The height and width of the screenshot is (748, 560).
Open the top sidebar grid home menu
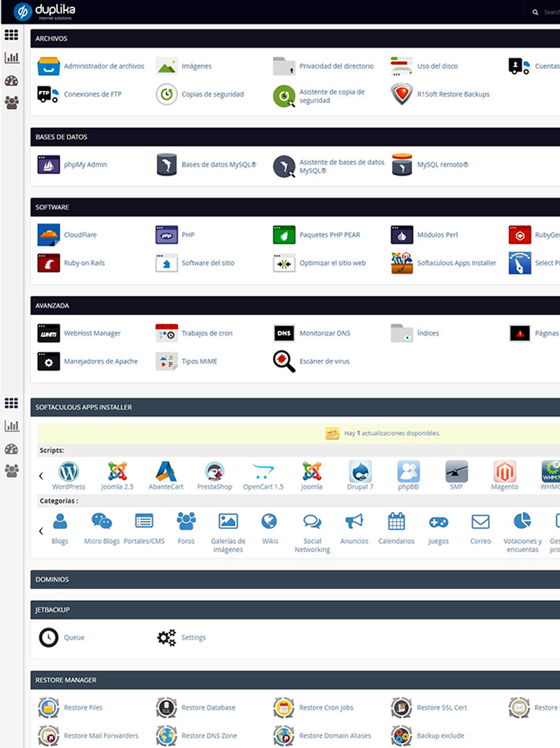(x=11, y=35)
